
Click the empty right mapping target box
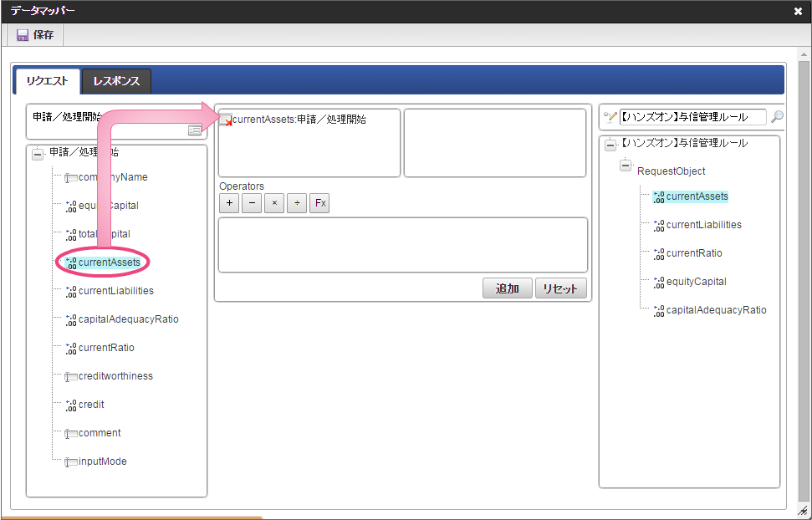click(x=495, y=143)
